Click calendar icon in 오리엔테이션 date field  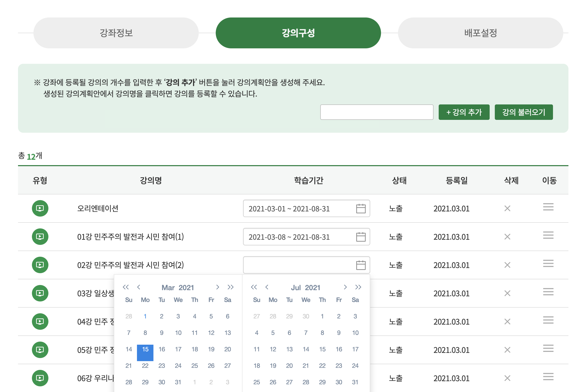pyautogui.click(x=361, y=209)
